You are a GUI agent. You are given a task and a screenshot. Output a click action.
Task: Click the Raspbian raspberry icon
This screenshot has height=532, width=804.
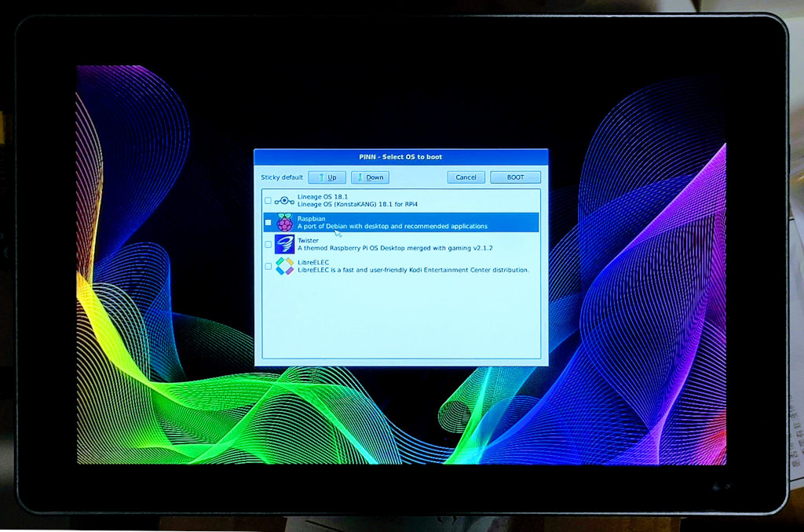click(x=284, y=222)
